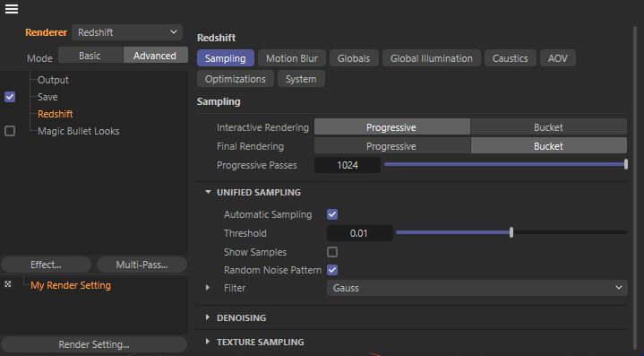
Task: Switch to the AOV tab
Action: point(558,58)
